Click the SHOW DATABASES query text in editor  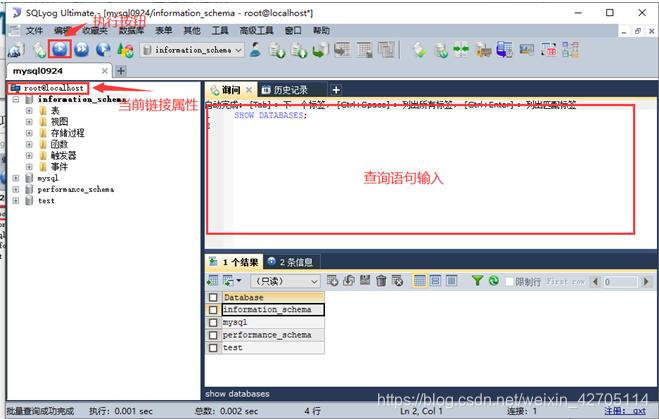point(271,115)
